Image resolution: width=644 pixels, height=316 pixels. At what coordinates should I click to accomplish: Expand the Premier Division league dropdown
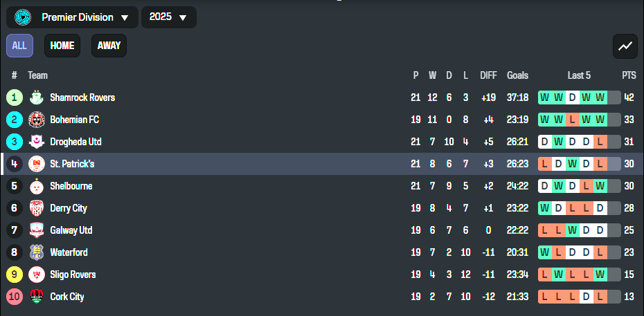[x=72, y=17]
